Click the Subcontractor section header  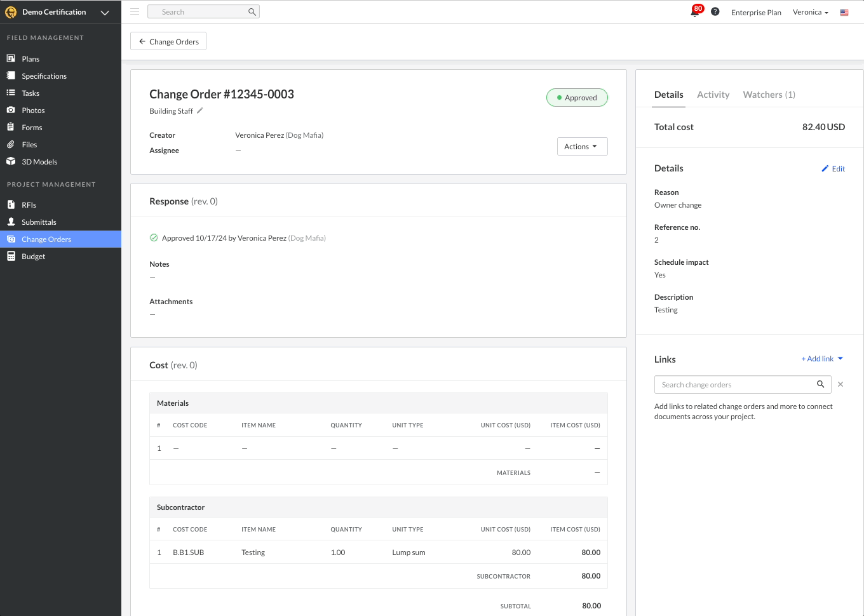(379, 507)
